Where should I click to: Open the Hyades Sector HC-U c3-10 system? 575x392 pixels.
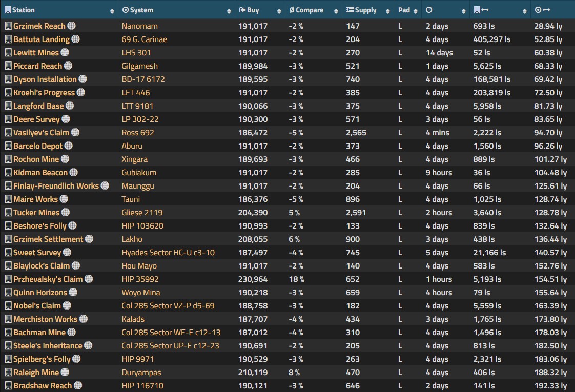tap(168, 252)
